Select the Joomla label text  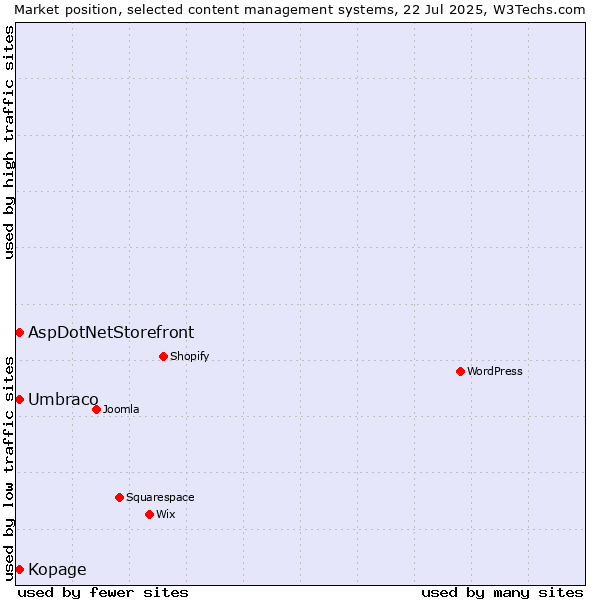coord(121,409)
